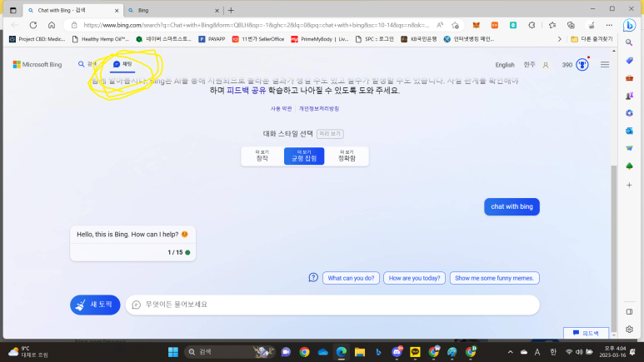Show hidden system tray icons chevron
This screenshot has width=644, height=362.
(x=510, y=352)
